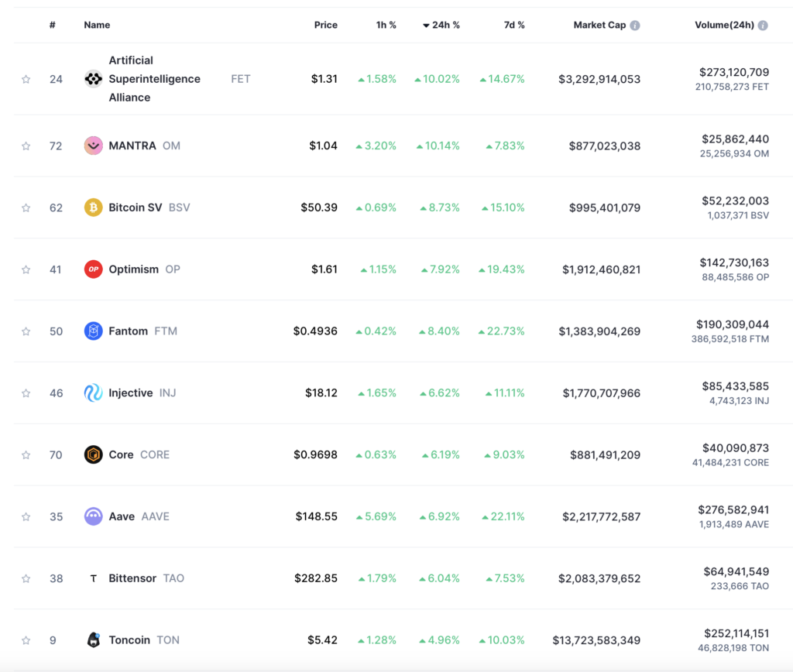Open the Market Cap info tooltip icon
This screenshot has width=793, height=672.
tap(634, 24)
